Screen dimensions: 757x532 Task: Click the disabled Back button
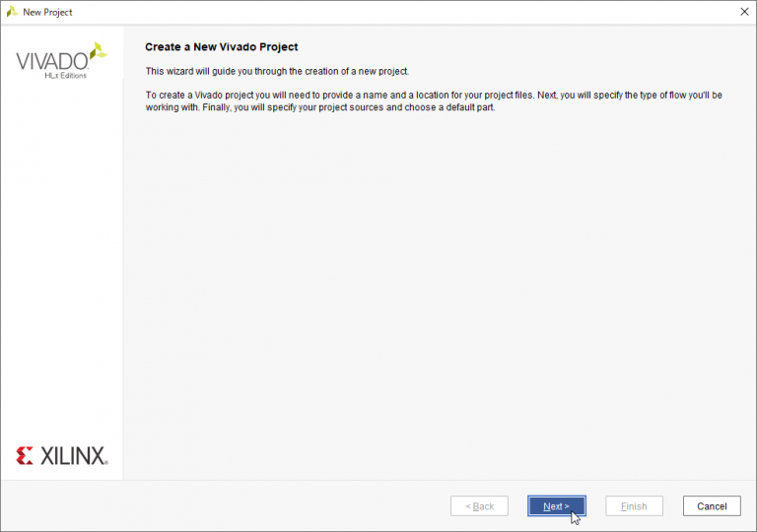pos(479,506)
